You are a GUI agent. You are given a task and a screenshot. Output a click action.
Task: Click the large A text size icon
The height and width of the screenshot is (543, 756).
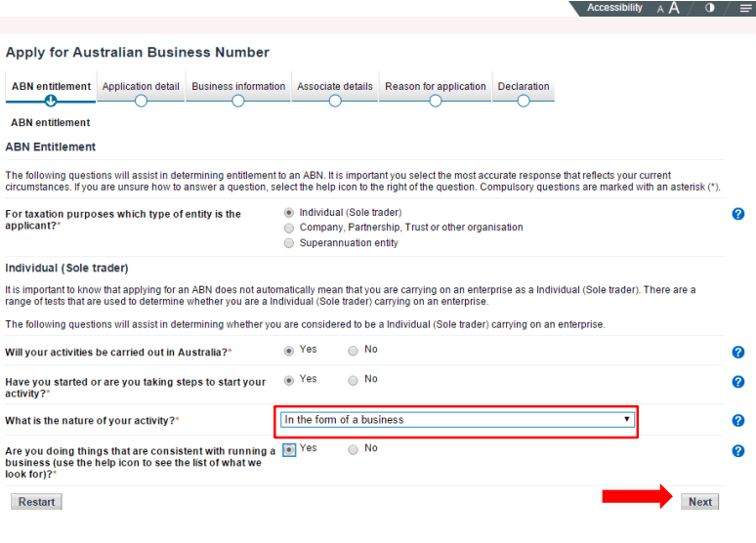click(674, 8)
